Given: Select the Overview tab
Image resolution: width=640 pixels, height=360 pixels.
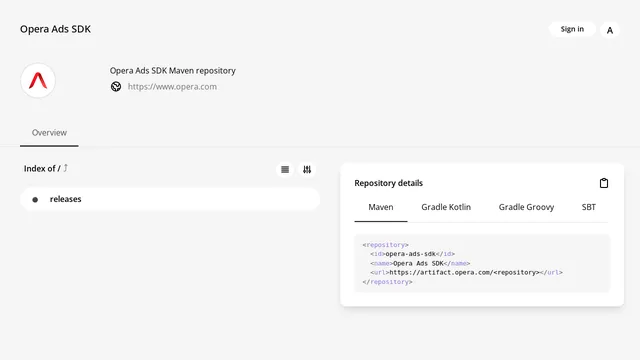Looking at the screenshot, I should (x=49, y=133).
